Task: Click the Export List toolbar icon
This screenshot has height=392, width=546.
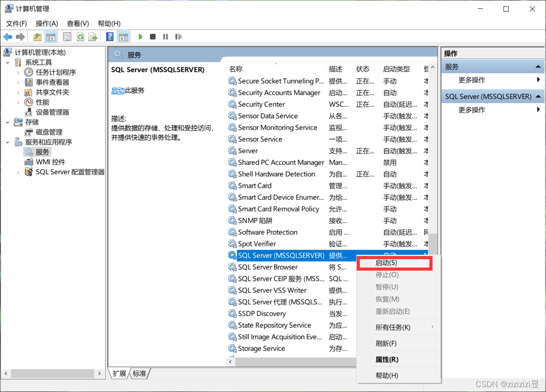Action: [x=93, y=37]
